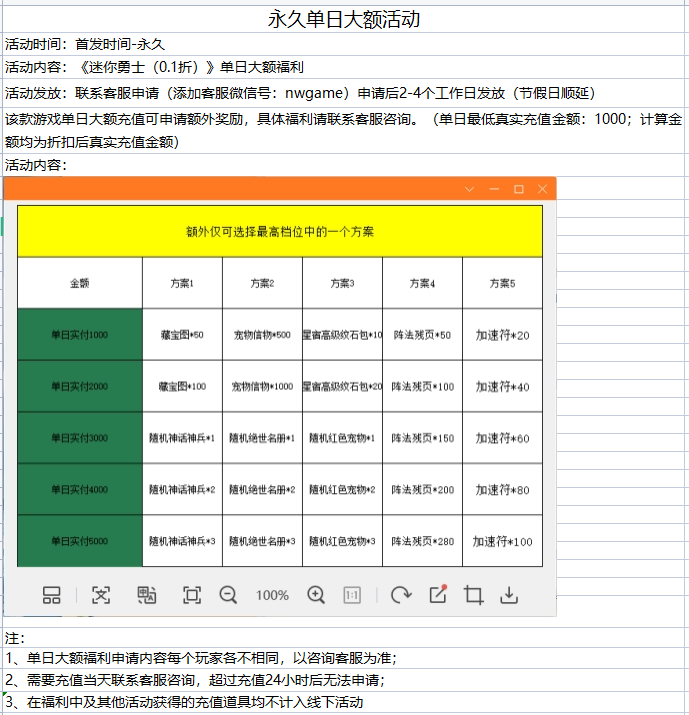Click the 1:1 actual size icon
Viewport: 689px width, 715px height.
[352, 595]
